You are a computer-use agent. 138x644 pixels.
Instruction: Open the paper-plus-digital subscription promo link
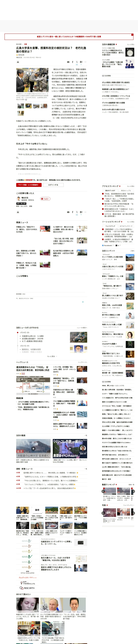69,37
